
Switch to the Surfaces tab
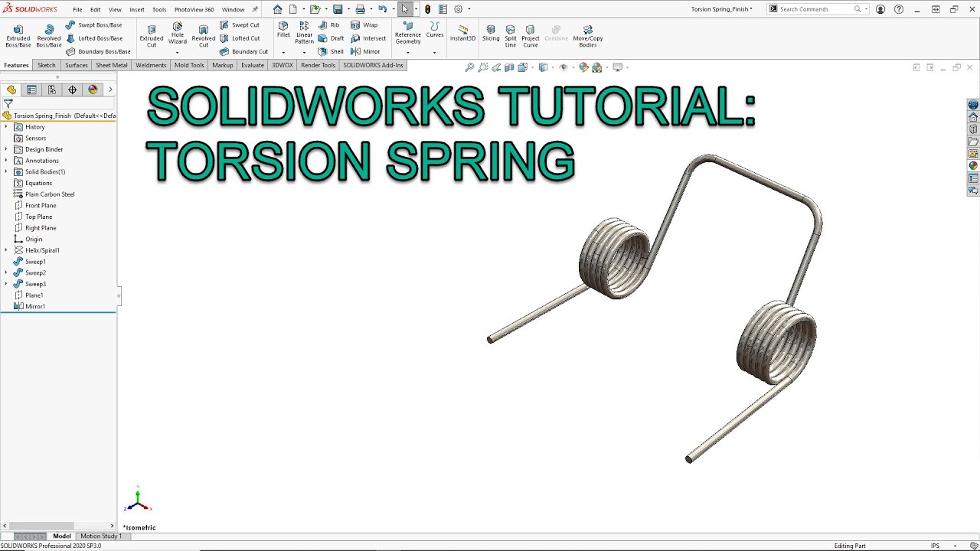77,65
